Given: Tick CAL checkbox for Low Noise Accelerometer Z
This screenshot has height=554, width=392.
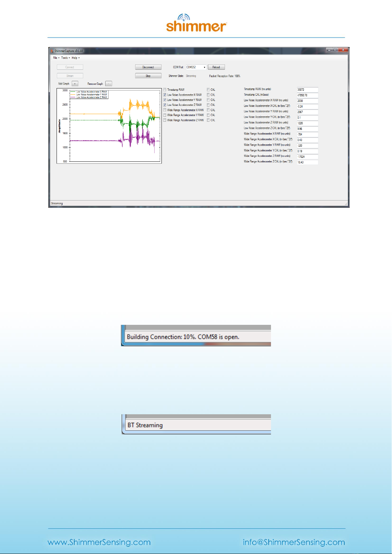Looking at the screenshot, I should coord(208,105).
